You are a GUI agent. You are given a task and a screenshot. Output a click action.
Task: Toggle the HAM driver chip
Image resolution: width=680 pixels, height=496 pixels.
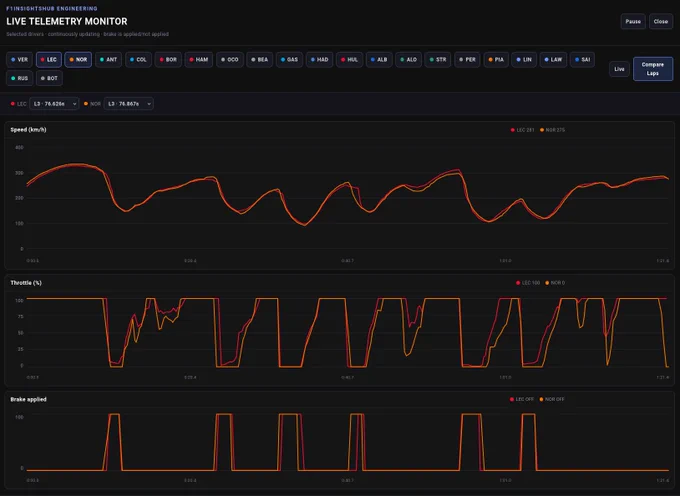pyautogui.click(x=199, y=60)
